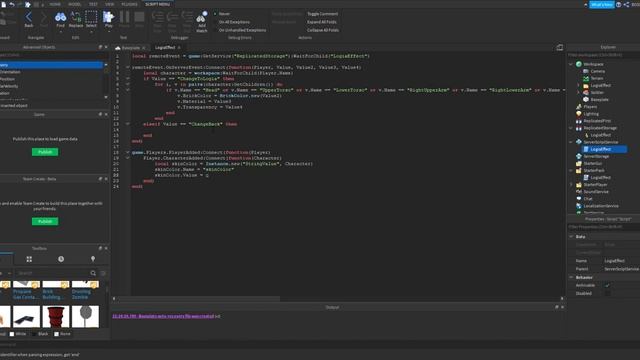The width and height of the screenshot is (640, 360).
Task: Collapse the Behavior properties section
Action: click(x=571, y=277)
